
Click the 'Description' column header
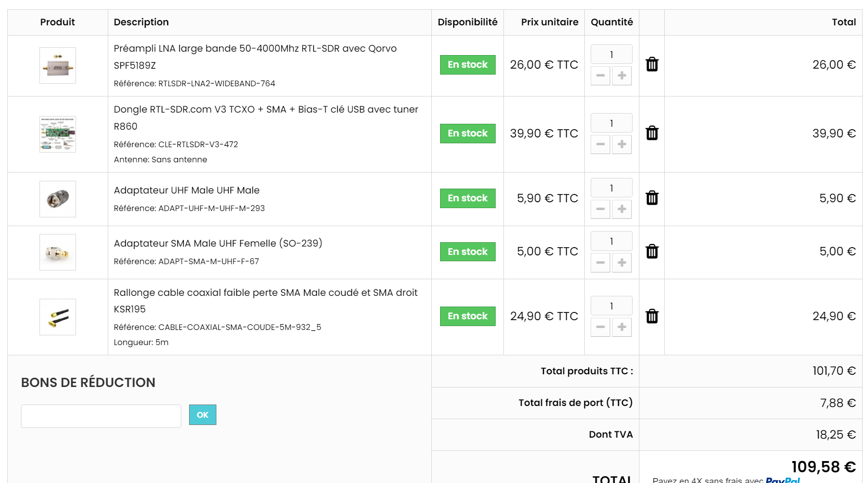click(141, 22)
